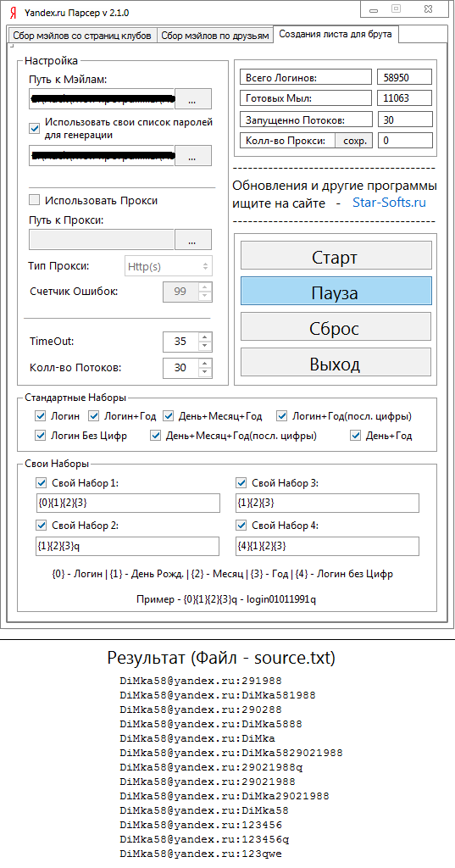Click the Пауза button
Viewport: 455px width, 868px height.
click(x=336, y=292)
